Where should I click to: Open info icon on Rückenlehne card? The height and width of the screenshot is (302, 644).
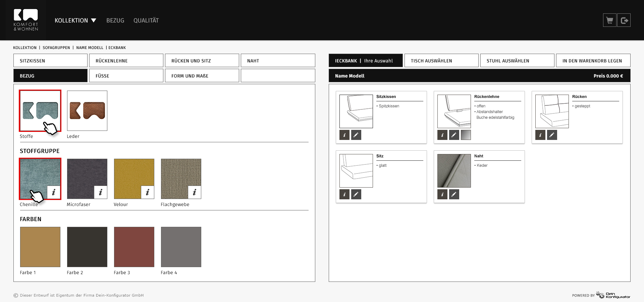(x=442, y=135)
